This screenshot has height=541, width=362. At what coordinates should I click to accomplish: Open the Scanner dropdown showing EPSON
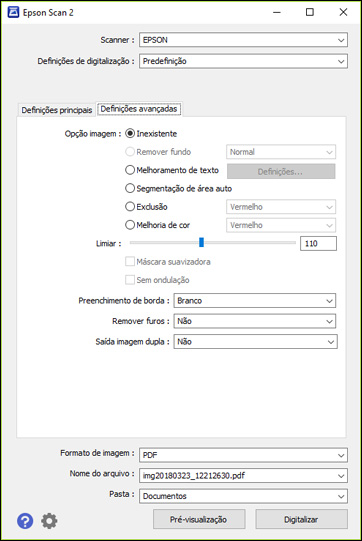pos(243,40)
